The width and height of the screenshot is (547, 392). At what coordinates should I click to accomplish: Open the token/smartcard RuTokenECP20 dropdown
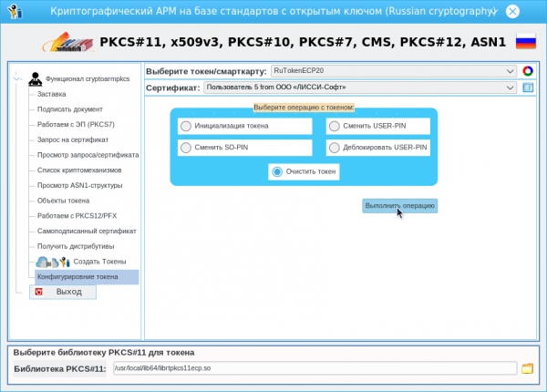click(x=393, y=70)
